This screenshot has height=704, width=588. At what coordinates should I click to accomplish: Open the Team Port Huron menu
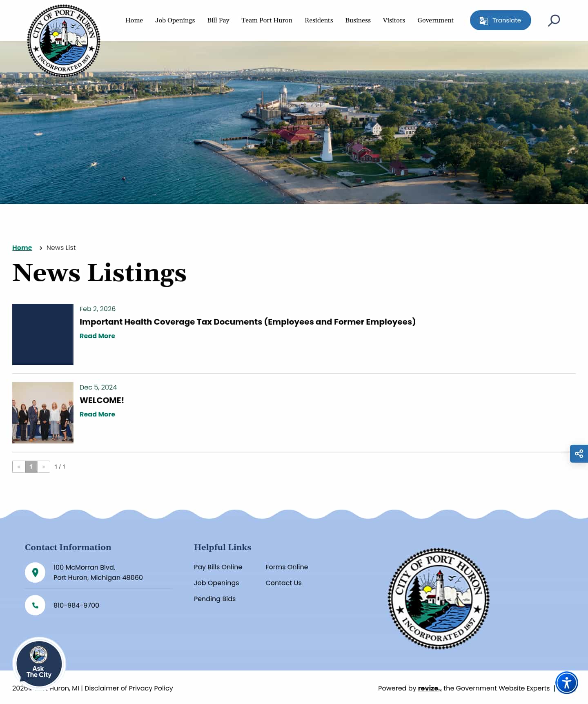click(267, 20)
